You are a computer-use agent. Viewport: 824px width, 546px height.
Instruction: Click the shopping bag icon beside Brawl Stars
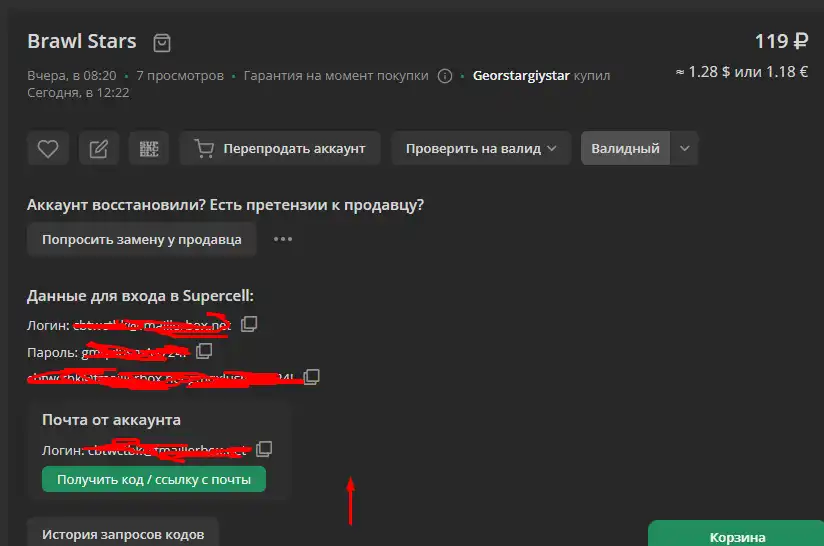[162, 43]
